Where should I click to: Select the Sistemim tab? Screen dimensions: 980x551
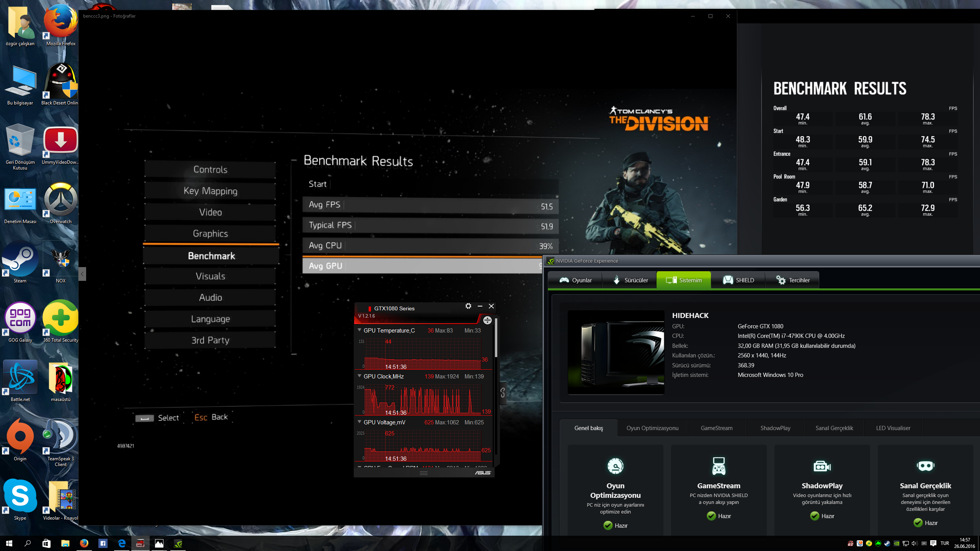684,280
